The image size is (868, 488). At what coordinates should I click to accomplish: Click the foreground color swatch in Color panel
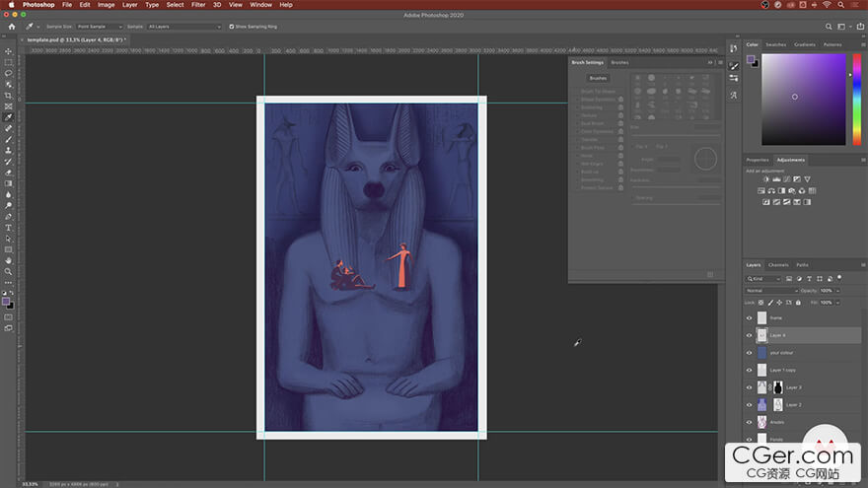click(x=751, y=59)
